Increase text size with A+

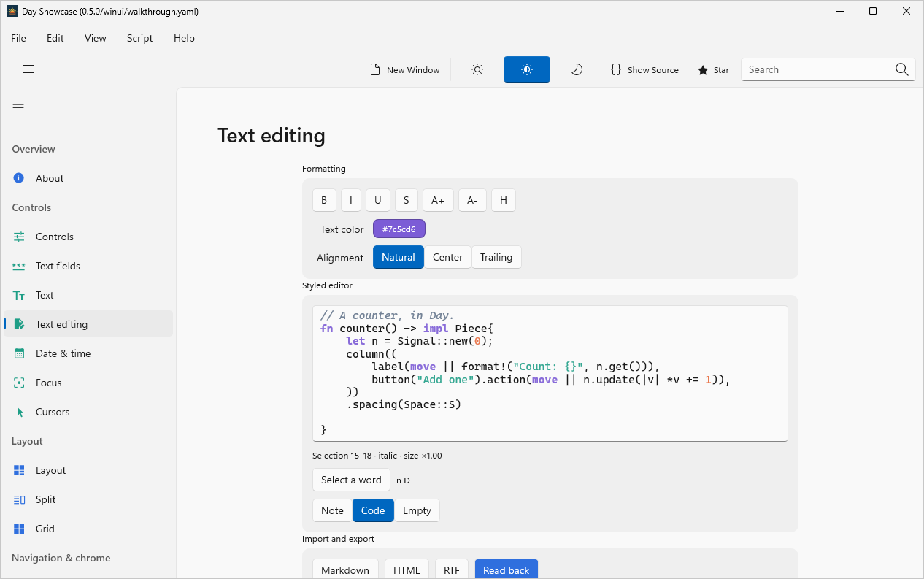438,200
